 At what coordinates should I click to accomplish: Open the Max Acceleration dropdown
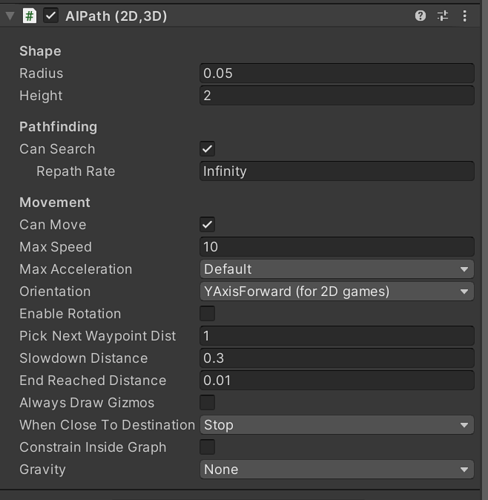337,269
